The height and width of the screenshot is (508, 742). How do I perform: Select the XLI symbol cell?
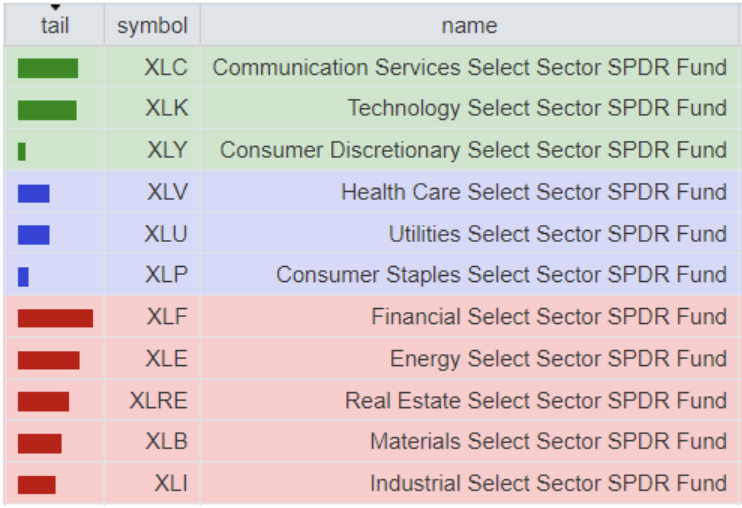[170, 484]
